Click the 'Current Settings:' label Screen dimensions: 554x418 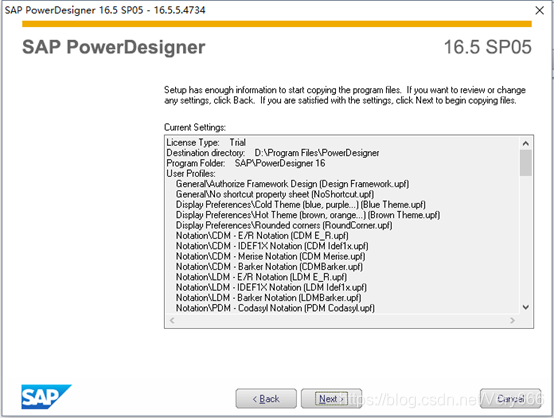[x=195, y=127]
